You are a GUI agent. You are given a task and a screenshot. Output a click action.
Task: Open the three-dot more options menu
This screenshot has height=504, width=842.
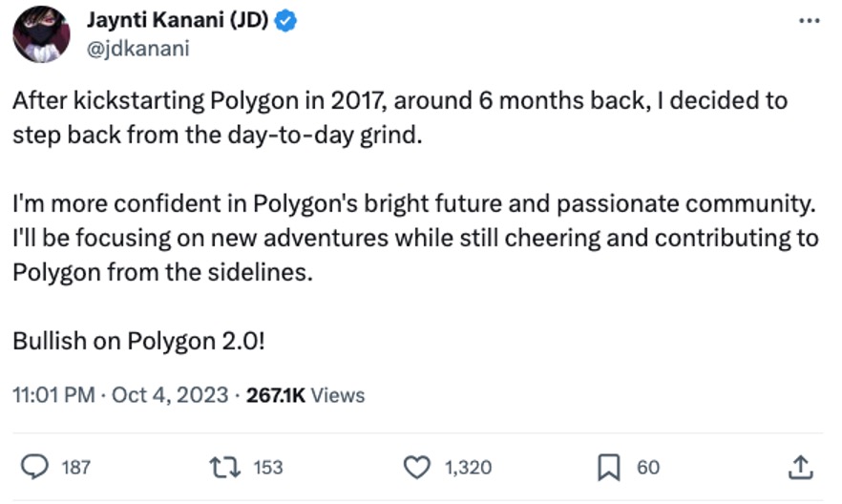808,20
